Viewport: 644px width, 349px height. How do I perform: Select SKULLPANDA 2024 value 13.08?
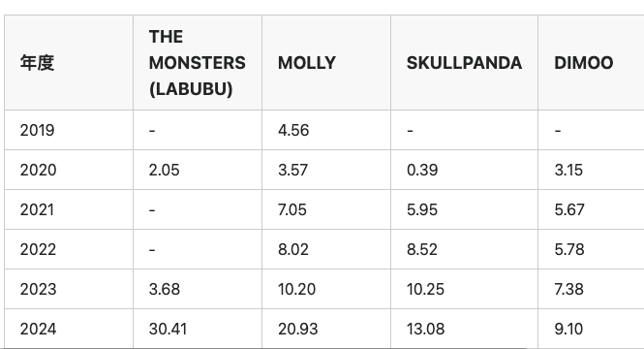click(x=425, y=329)
